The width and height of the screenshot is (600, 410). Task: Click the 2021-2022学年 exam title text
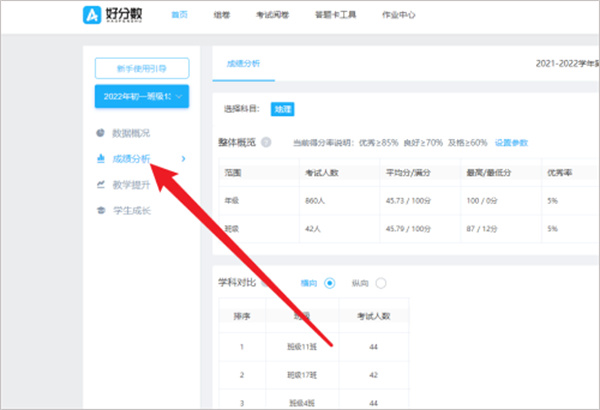[x=567, y=64]
